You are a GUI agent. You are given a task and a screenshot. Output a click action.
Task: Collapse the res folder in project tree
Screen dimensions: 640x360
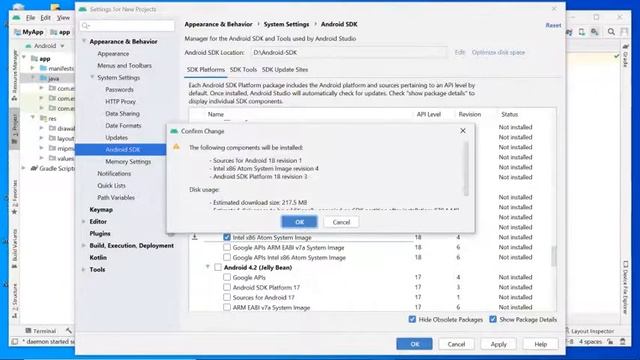[x=33, y=118]
